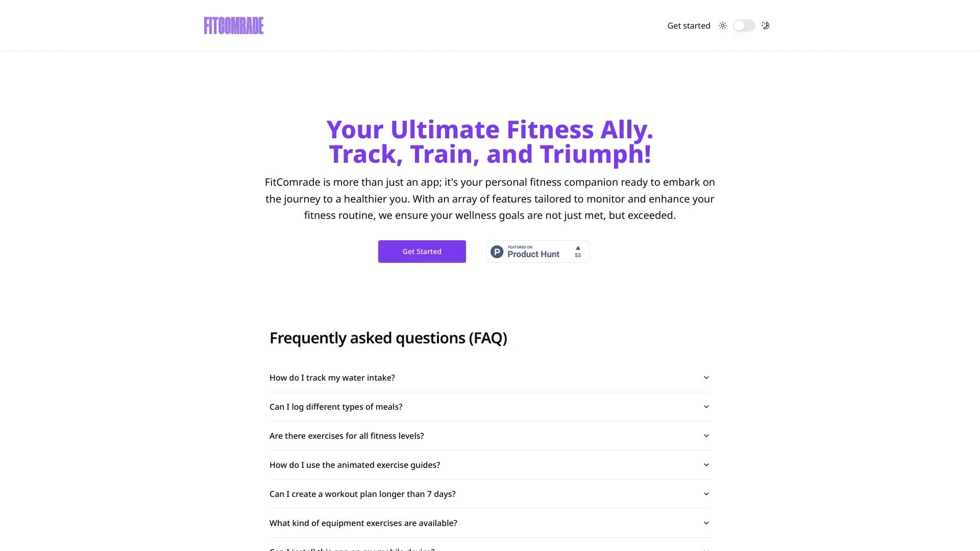Click the FAQ section header text
The width and height of the screenshot is (980, 551).
pyautogui.click(x=388, y=338)
